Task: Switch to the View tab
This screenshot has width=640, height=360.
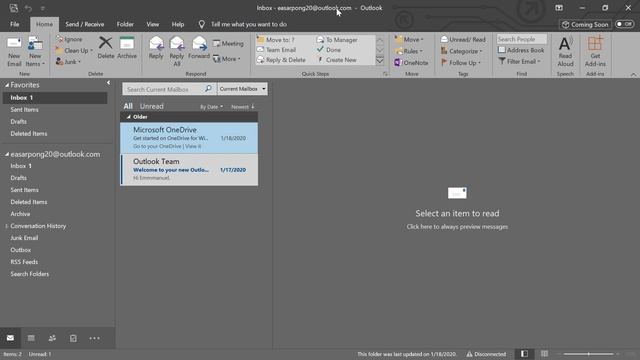Action: (153, 24)
